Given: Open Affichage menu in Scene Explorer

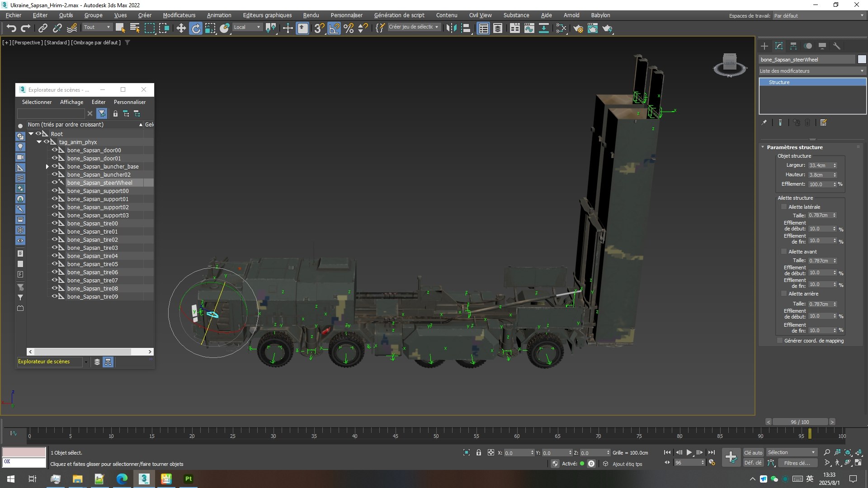Looking at the screenshot, I should (72, 102).
